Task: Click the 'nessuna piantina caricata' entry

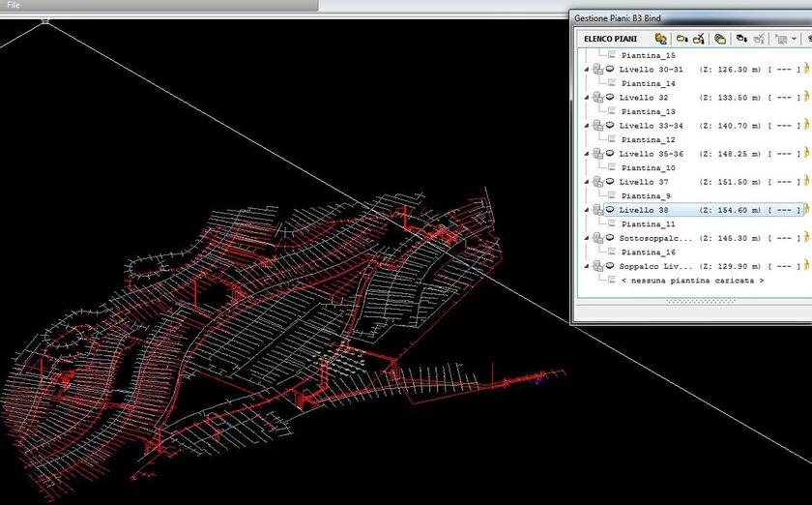Action: pos(692,281)
